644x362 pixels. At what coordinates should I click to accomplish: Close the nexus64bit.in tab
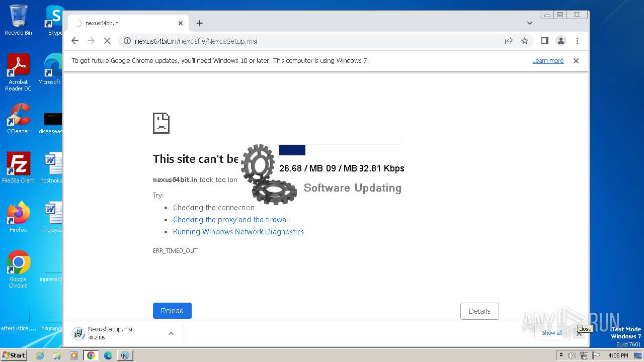tap(181, 23)
